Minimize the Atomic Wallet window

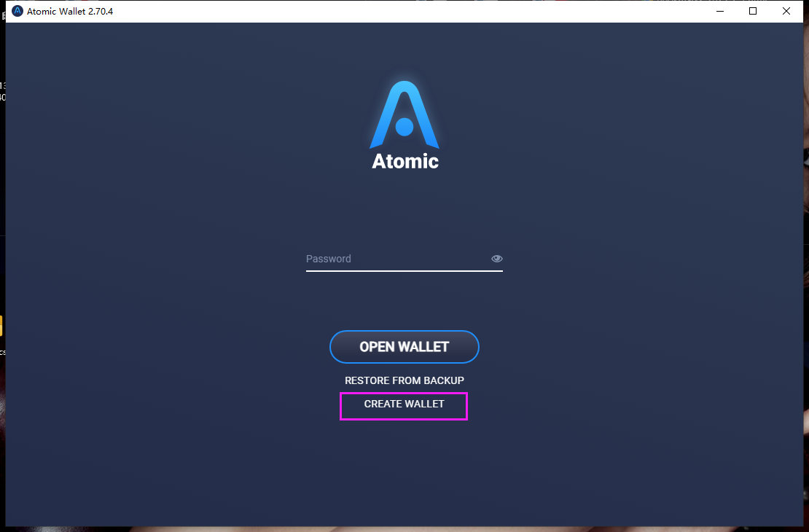[x=720, y=11]
